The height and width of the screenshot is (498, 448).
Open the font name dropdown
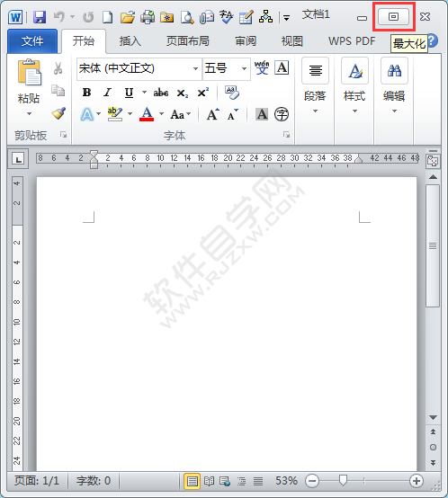click(x=195, y=68)
